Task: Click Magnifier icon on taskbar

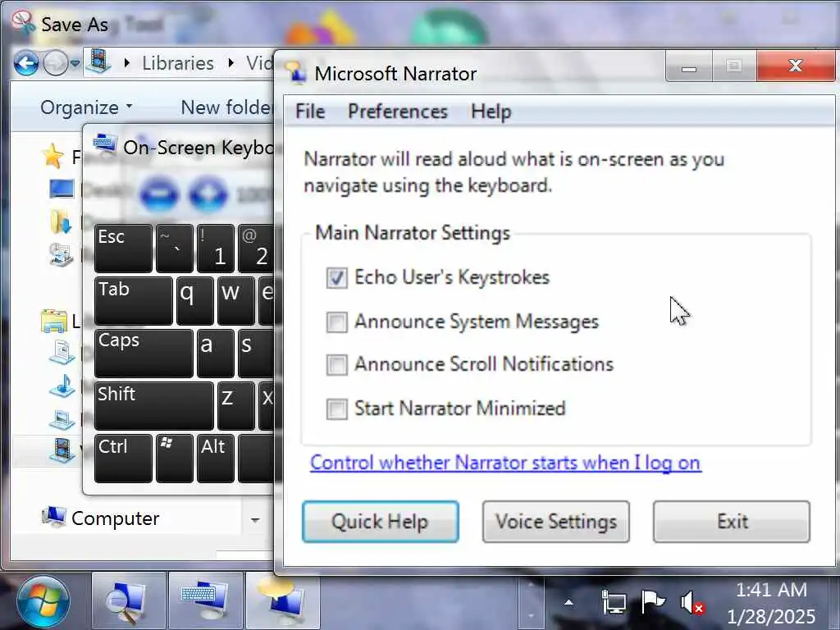Action: pos(129,601)
